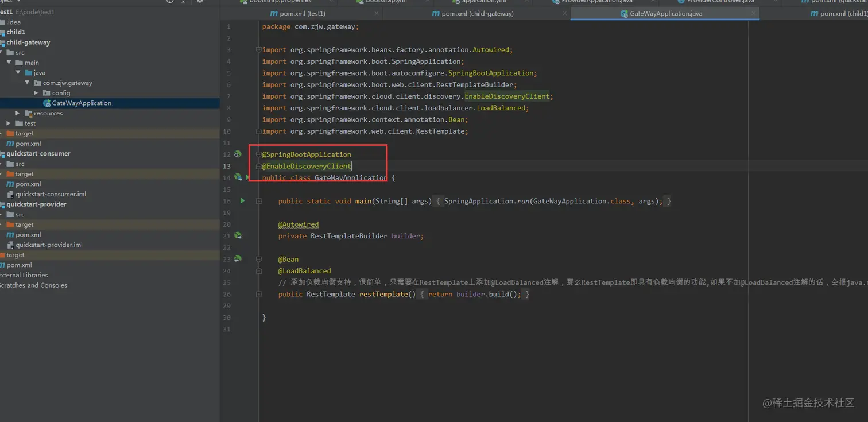Select the child-gateway module
This screenshot has height=422, width=868.
pos(28,42)
